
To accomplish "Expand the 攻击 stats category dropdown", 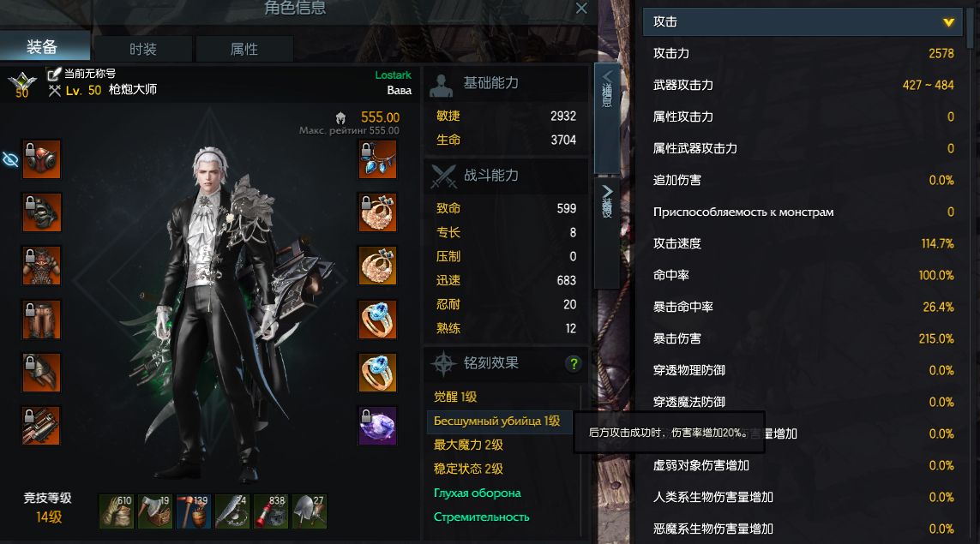I will click(803, 22).
